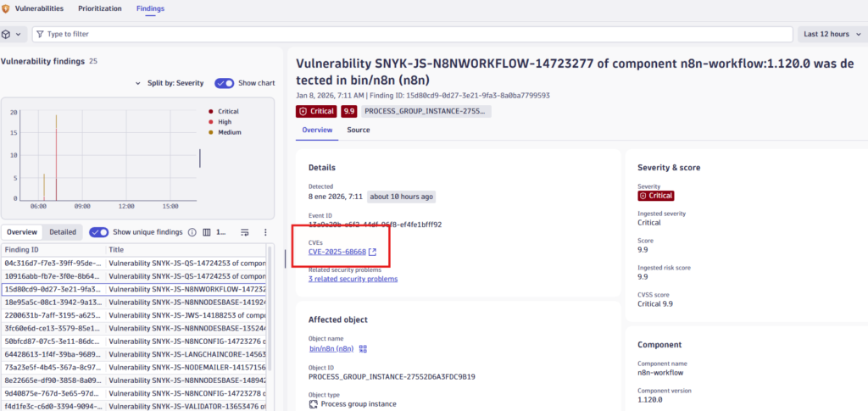This screenshot has height=411, width=868.
Task: Click the icon next to bin/n8n object name
Action: click(363, 348)
